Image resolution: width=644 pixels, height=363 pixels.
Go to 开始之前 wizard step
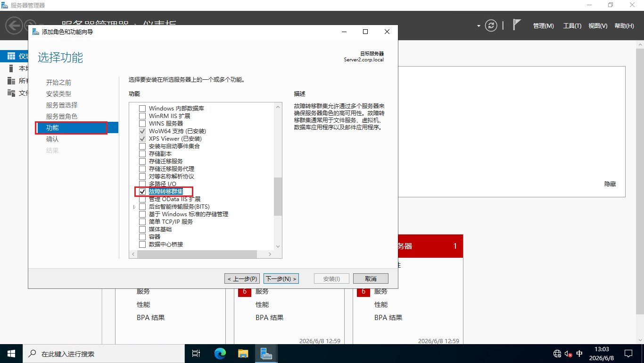[59, 83]
